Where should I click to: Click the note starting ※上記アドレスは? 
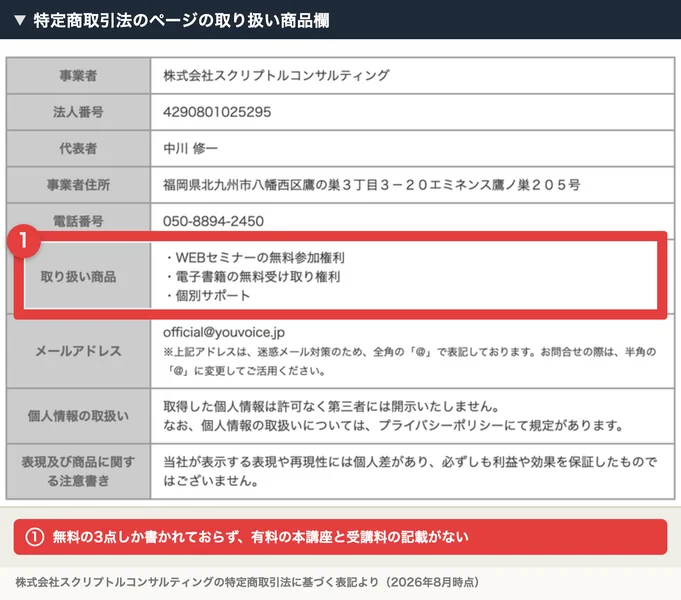[x=409, y=361]
